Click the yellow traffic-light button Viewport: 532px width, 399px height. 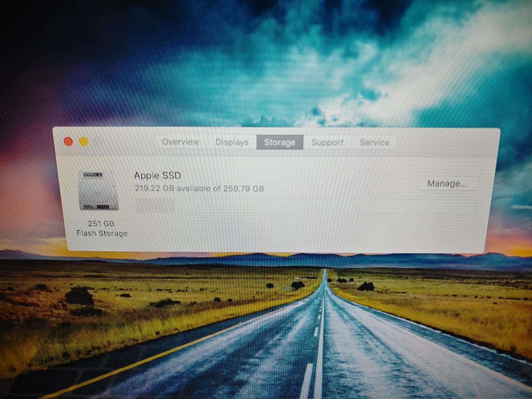pos(83,141)
